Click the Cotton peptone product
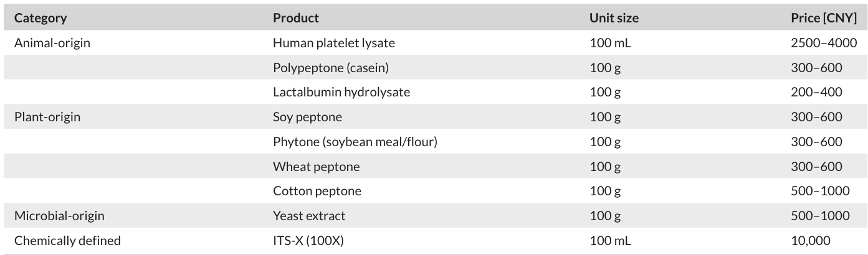The image size is (868, 255). (x=317, y=191)
